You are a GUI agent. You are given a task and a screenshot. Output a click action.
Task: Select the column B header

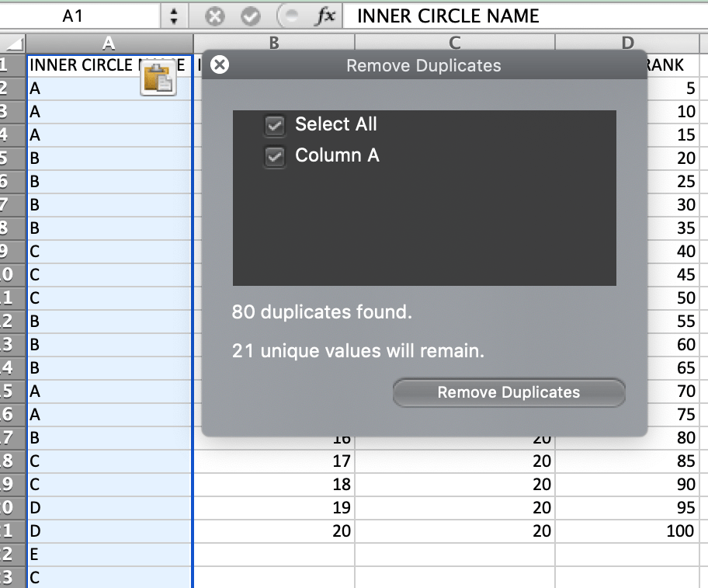click(x=273, y=43)
